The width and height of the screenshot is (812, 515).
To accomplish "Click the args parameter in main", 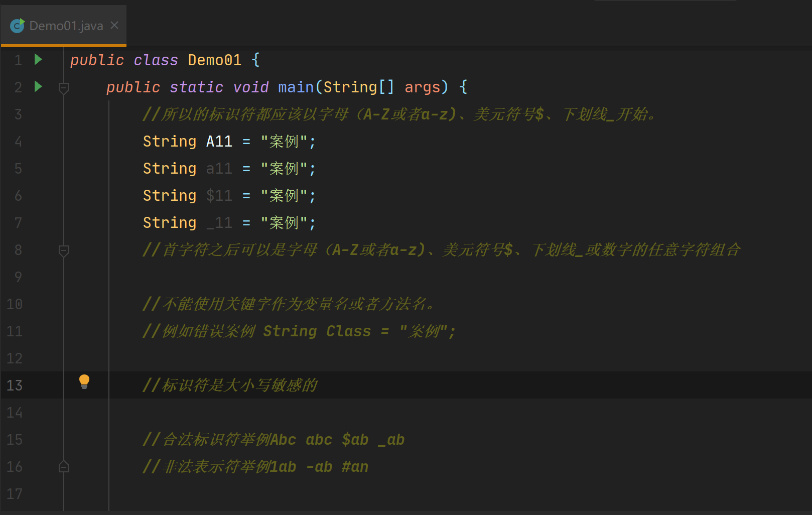I will tap(422, 87).
